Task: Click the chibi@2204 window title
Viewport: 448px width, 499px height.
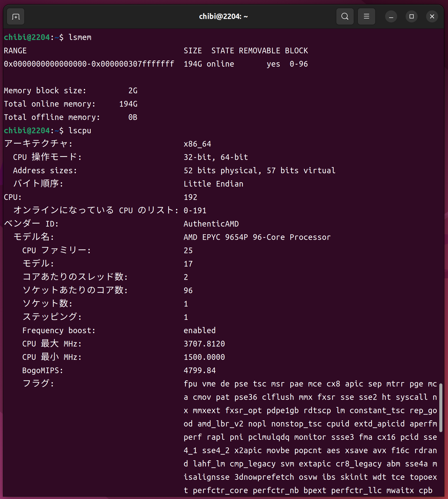Action: click(223, 17)
